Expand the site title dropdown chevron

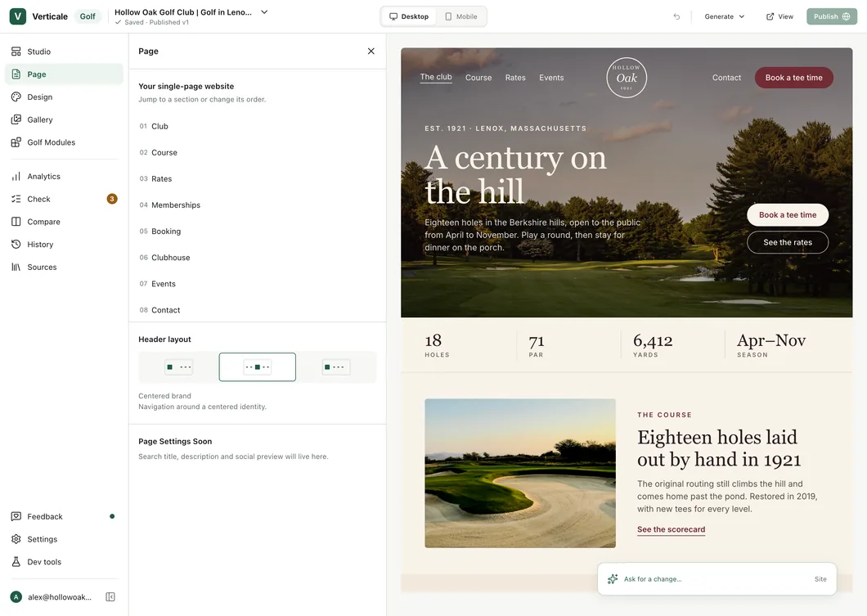264,12
